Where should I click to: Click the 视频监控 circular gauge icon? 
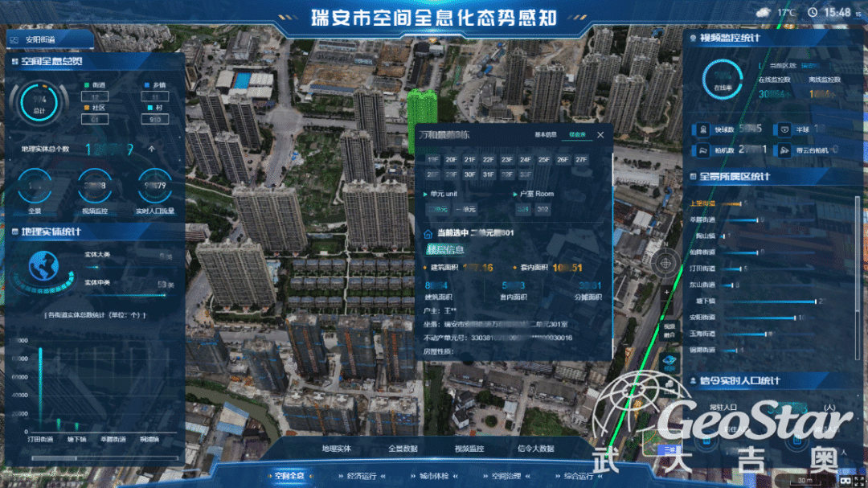pyautogui.click(x=94, y=187)
